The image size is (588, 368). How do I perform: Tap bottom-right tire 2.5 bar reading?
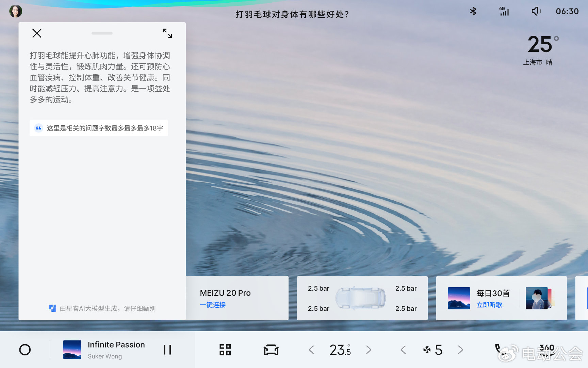point(406,308)
